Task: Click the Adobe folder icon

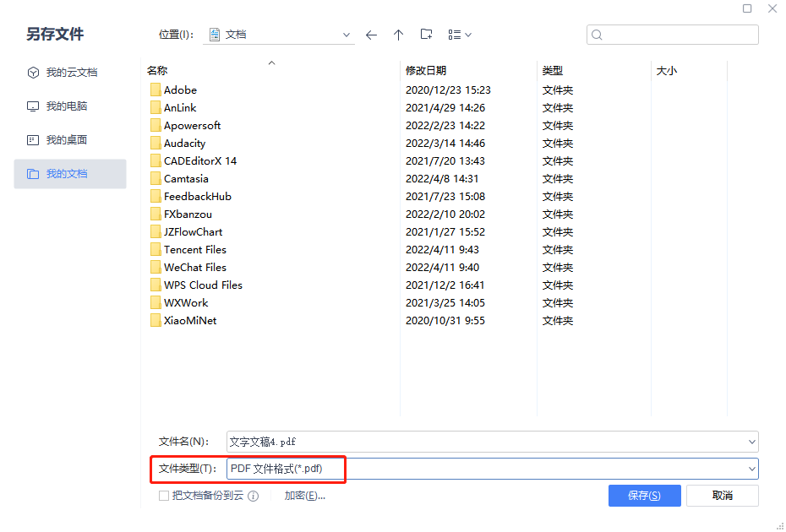Action: pos(156,90)
